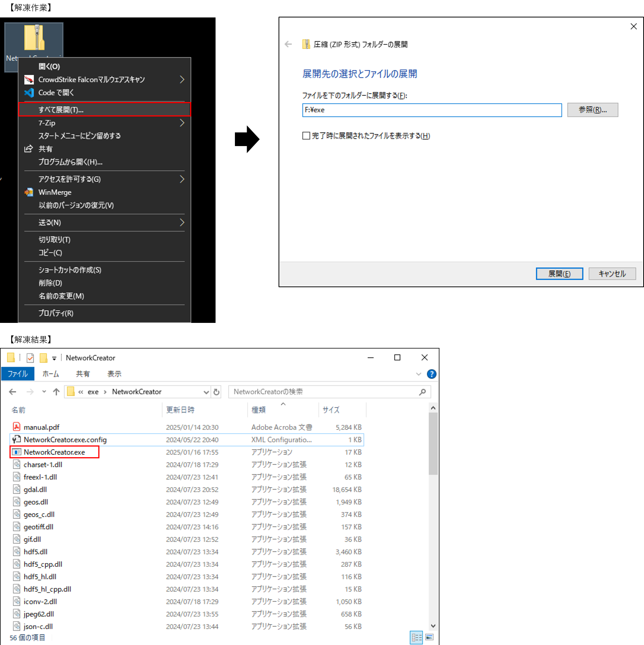Open the address bar history dropdown
The width and height of the screenshot is (644, 645).
(206, 392)
